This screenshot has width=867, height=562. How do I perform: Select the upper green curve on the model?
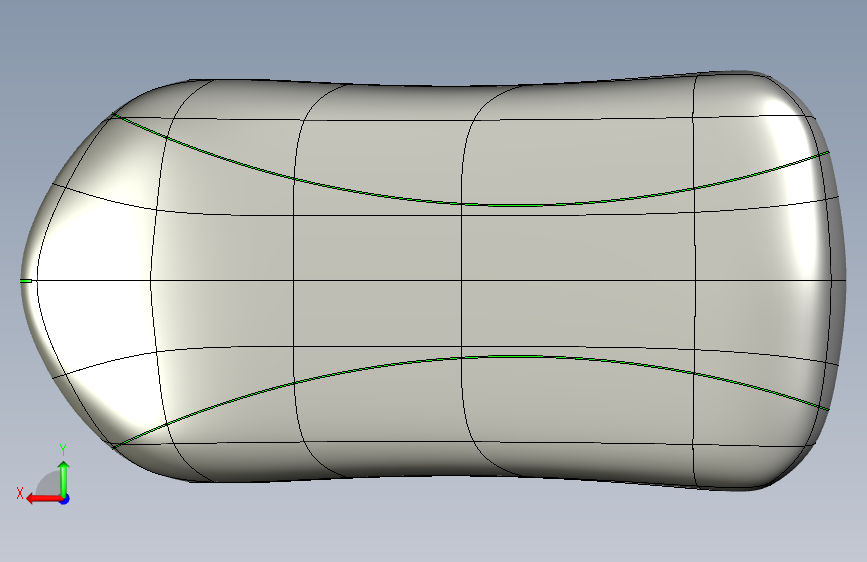[x=470, y=204]
